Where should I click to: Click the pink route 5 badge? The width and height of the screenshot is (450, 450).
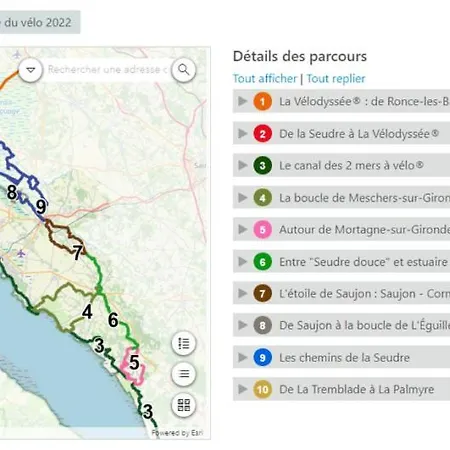coord(263,229)
